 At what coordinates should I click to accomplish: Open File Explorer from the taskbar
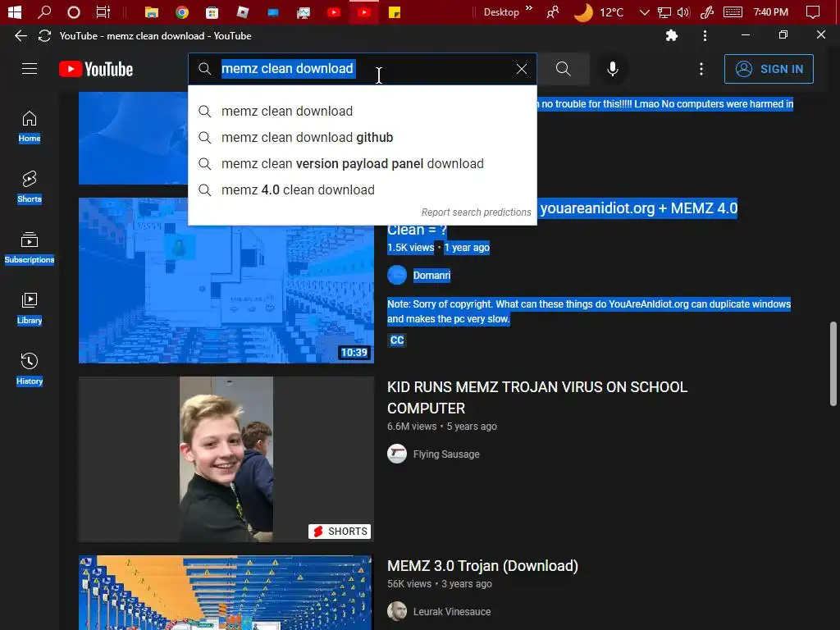point(152,11)
